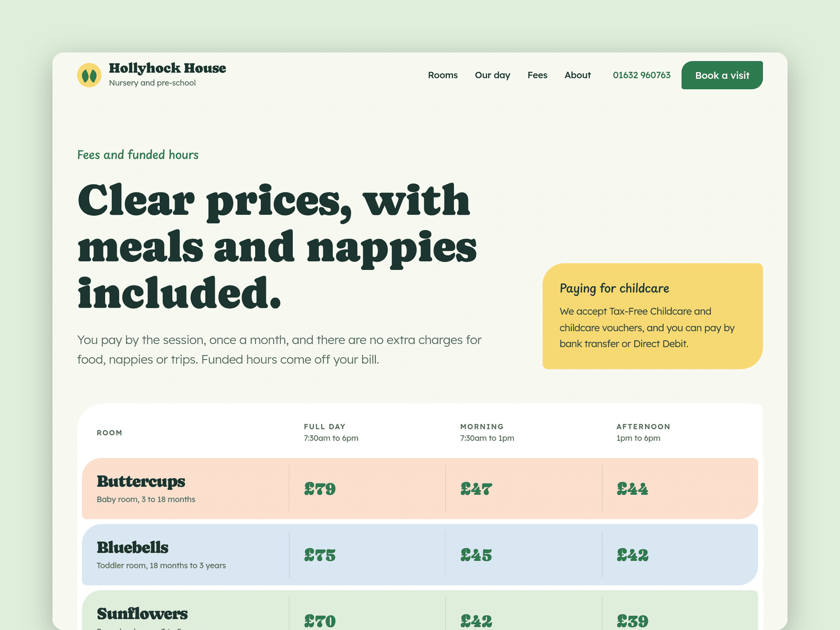
Task: Click the Morning column header
Action: (487, 432)
